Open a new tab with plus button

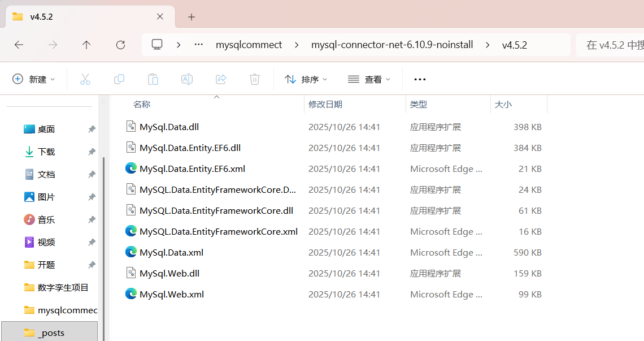pos(192,17)
